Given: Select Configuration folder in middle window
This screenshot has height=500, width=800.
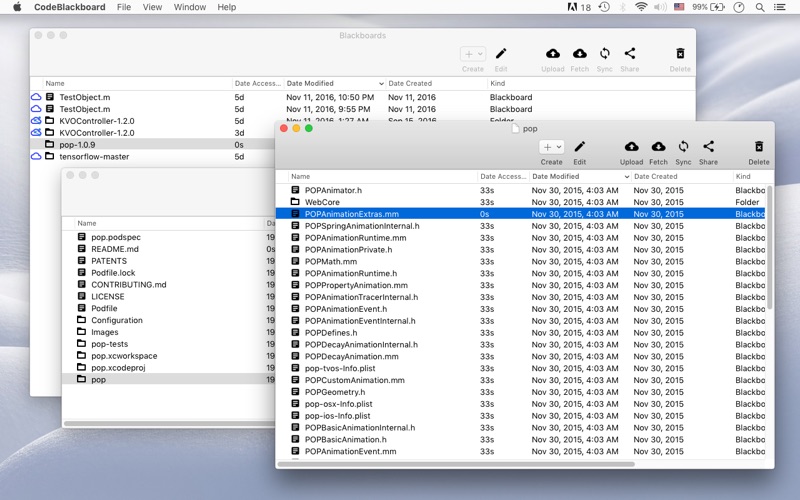Looking at the screenshot, I should [x=168, y=320].
